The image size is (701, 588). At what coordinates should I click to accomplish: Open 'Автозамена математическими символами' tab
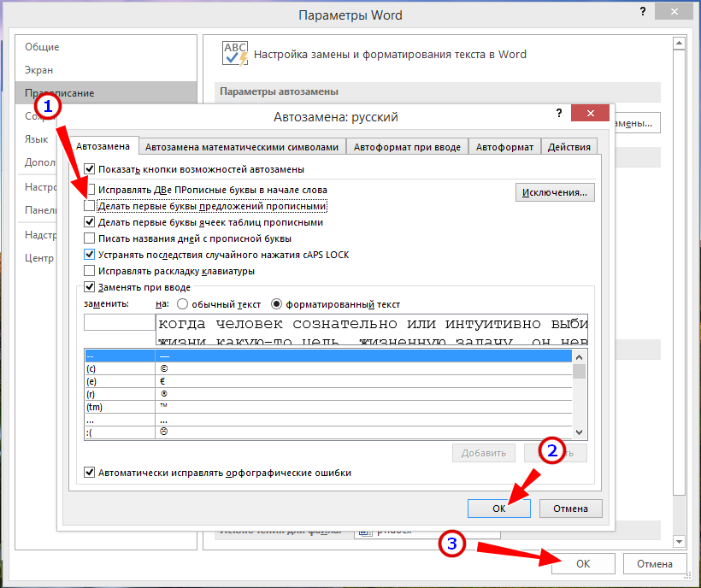point(243,147)
